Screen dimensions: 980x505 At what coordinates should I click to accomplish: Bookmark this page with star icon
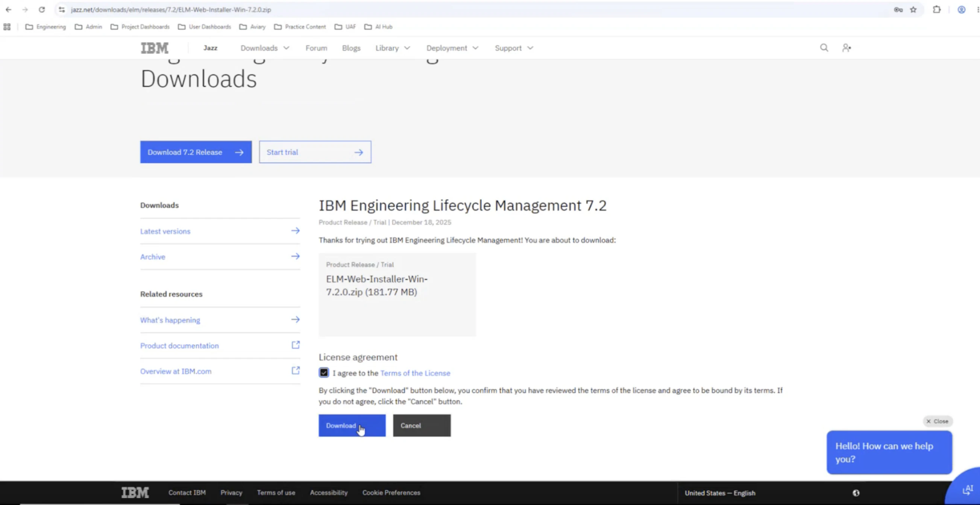coord(913,9)
